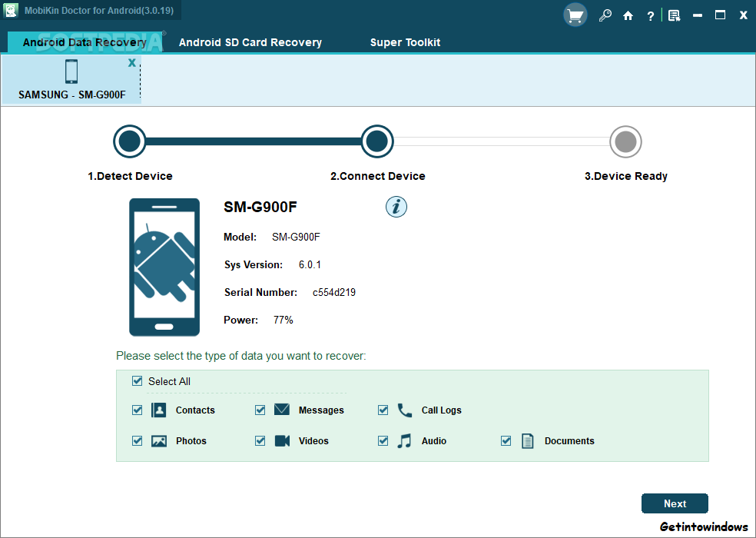Click the Samsung phone icon in device tab
The image size is (756, 538).
pyautogui.click(x=71, y=71)
